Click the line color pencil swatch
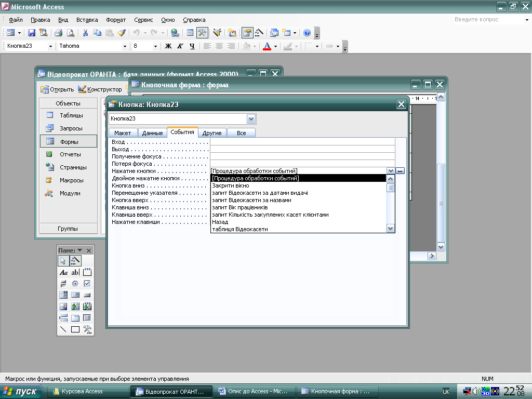532x399 pixels. click(288, 46)
